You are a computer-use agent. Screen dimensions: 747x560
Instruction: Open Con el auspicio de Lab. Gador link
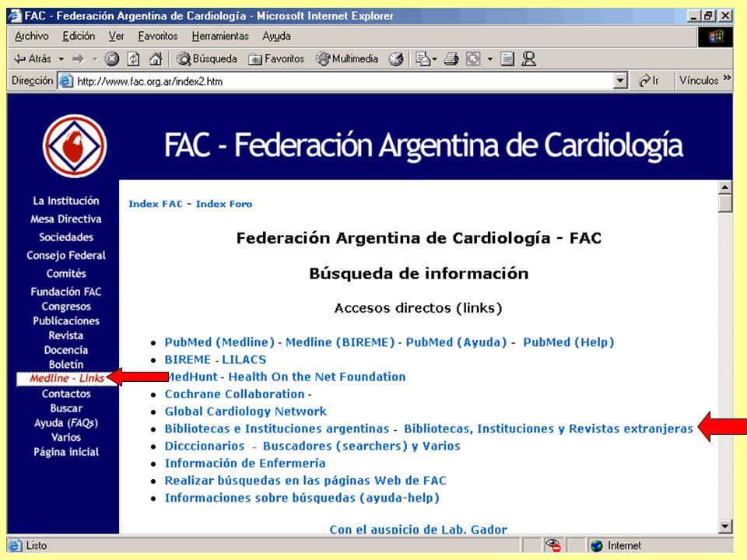click(x=419, y=529)
